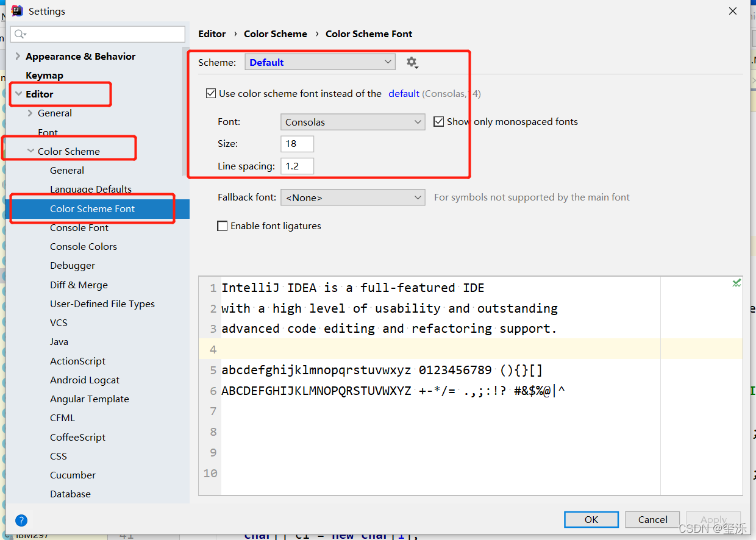
Task: Select Android Logcat item
Action: coord(85,380)
